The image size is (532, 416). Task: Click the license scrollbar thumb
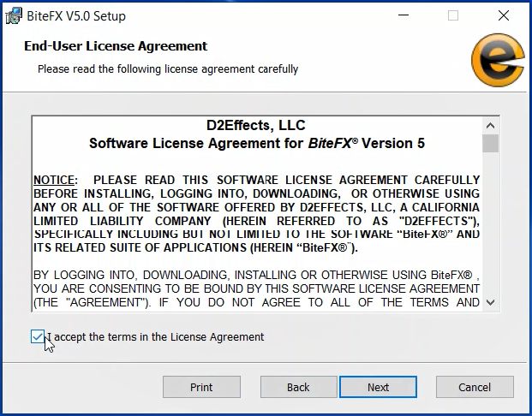tap(490, 143)
